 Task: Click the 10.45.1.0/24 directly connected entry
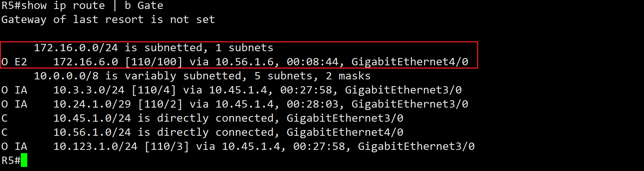pos(228,118)
